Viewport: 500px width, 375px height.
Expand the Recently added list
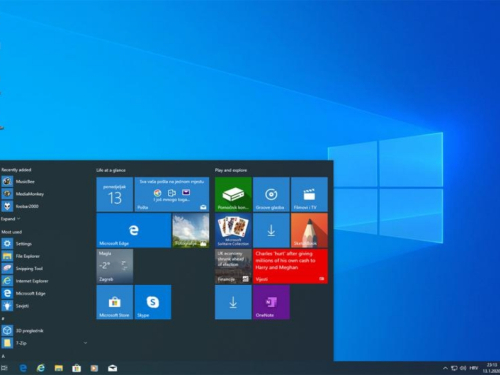pos(10,219)
